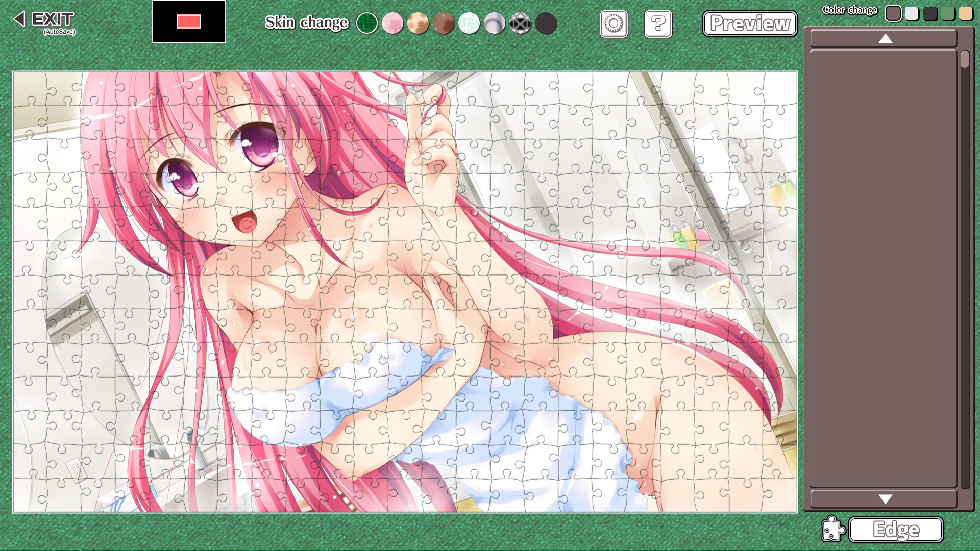Viewport: 980px width, 551px height.
Task: Select the pink floral skin pattern
Action: (x=393, y=23)
